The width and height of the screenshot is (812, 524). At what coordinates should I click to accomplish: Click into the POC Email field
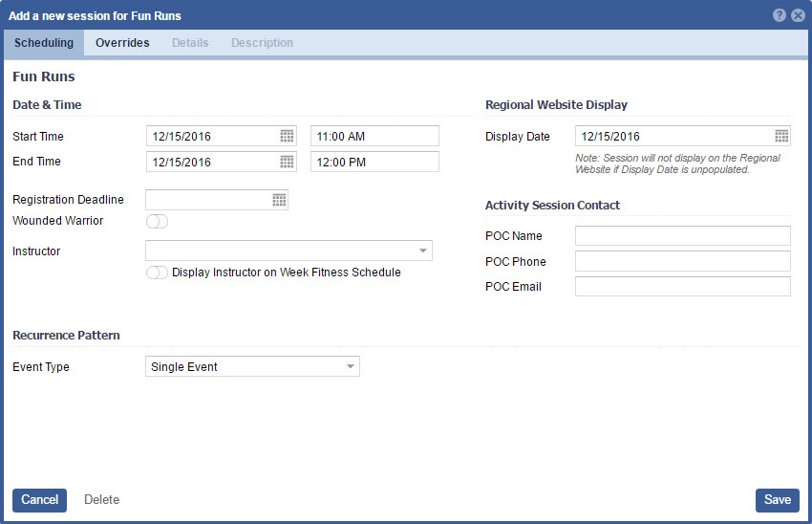click(682, 287)
